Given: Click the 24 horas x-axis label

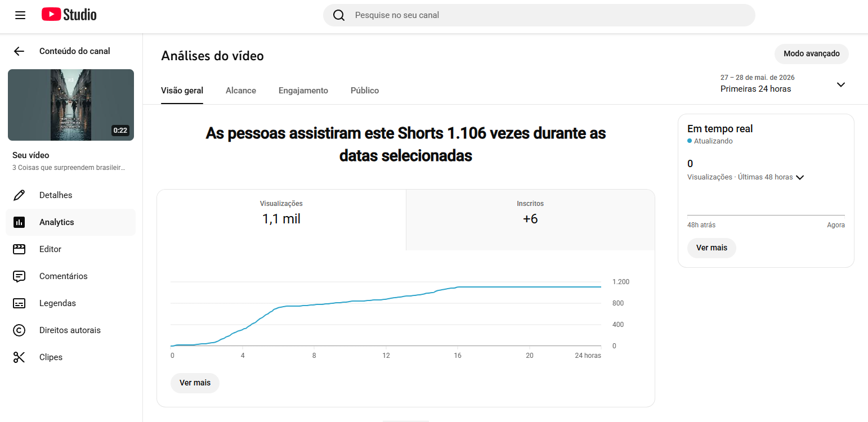Looking at the screenshot, I should click(x=588, y=356).
